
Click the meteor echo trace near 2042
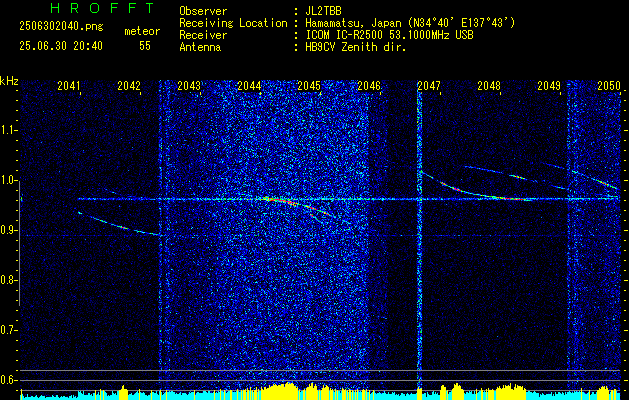point(120,226)
